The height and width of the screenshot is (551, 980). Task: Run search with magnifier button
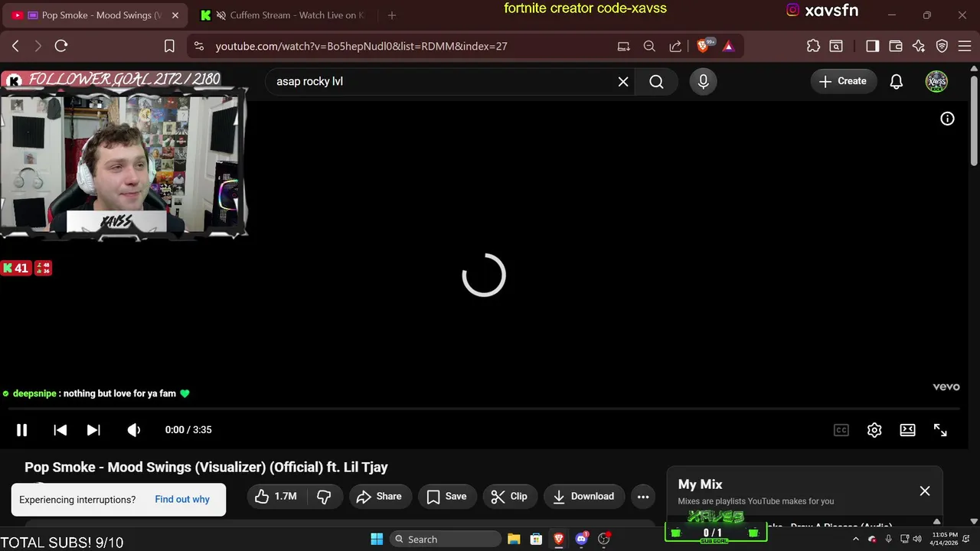(656, 82)
